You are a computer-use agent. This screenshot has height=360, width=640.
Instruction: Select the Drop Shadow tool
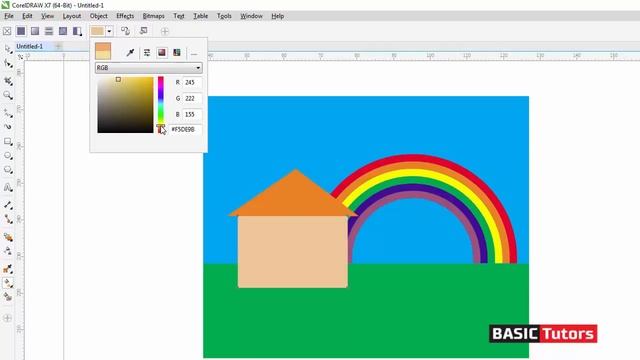tap(8, 237)
